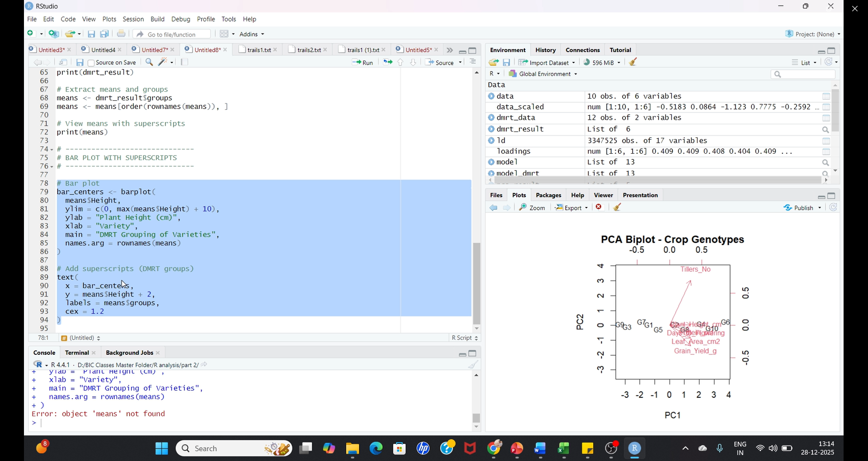Clear environment objects with broom icon
This screenshot has height=461, width=868.
(633, 62)
